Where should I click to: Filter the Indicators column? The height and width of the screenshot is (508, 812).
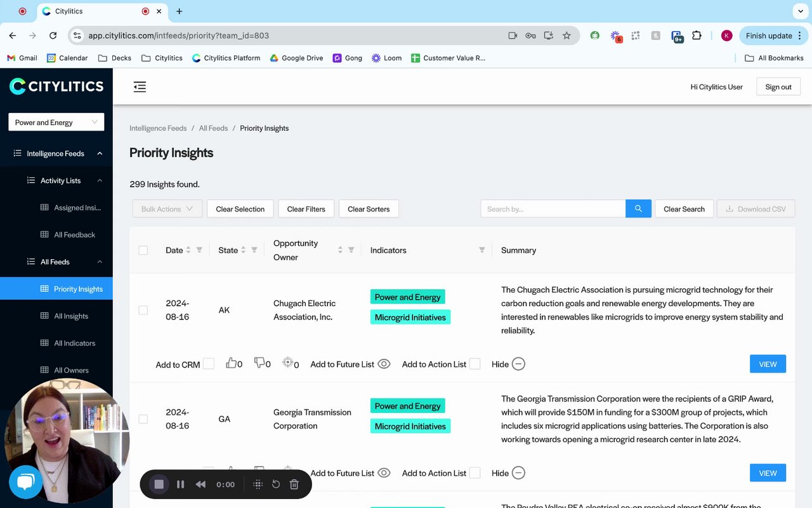tap(482, 250)
